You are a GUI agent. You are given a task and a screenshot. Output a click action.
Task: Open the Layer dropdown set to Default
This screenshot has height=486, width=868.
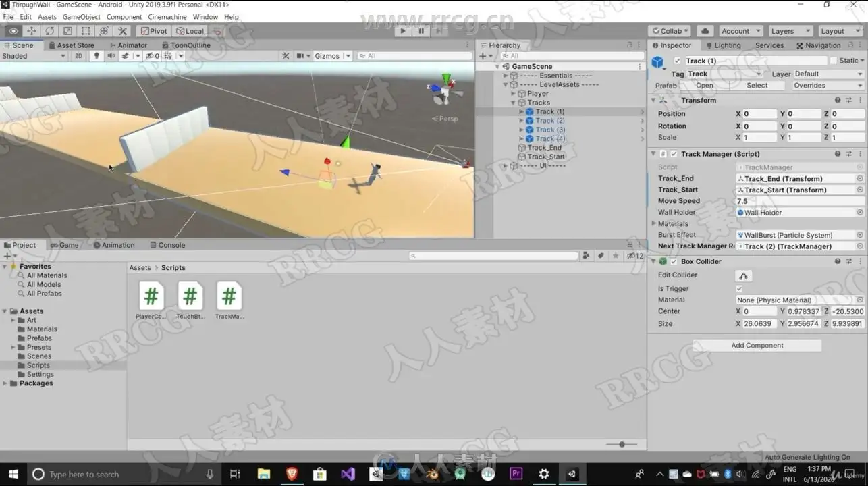coord(828,74)
